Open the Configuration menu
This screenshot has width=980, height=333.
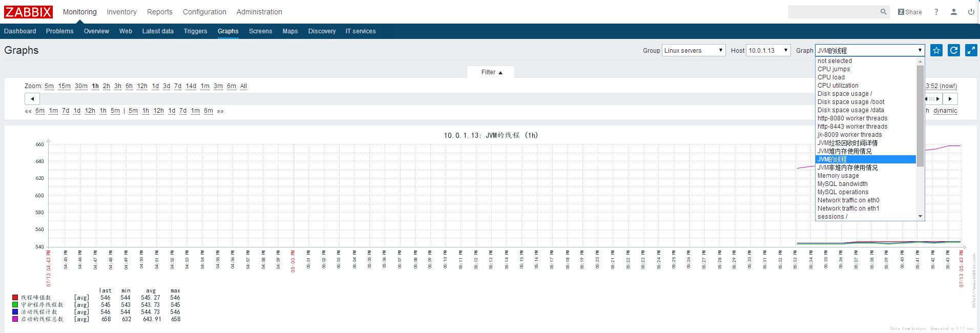[204, 12]
